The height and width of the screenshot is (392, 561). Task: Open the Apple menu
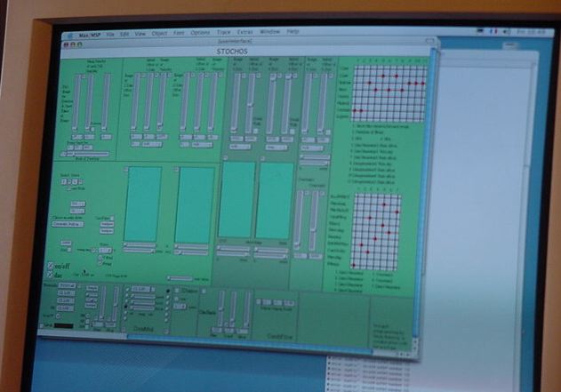click(x=70, y=36)
